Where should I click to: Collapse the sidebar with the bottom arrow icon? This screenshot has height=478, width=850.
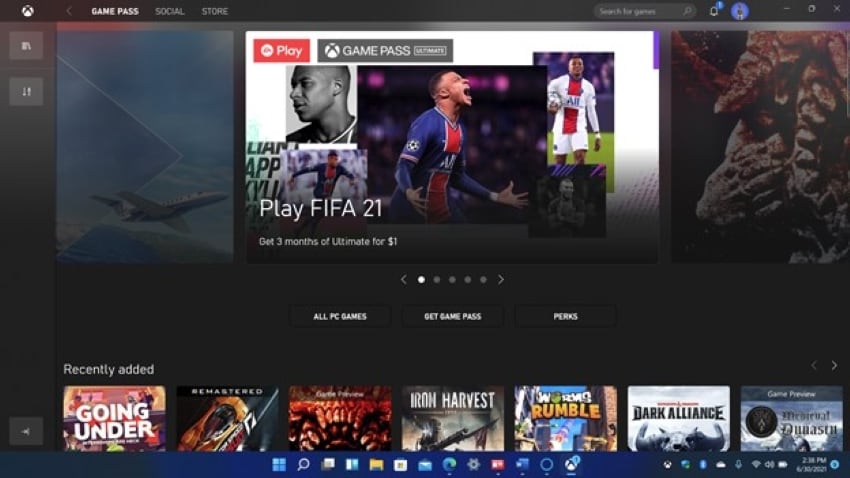[26, 431]
